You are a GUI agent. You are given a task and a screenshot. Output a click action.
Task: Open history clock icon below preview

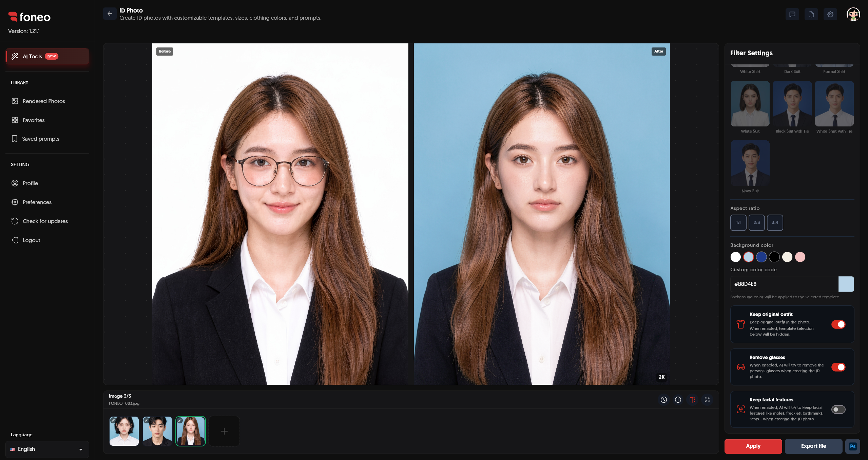coord(664,400)
